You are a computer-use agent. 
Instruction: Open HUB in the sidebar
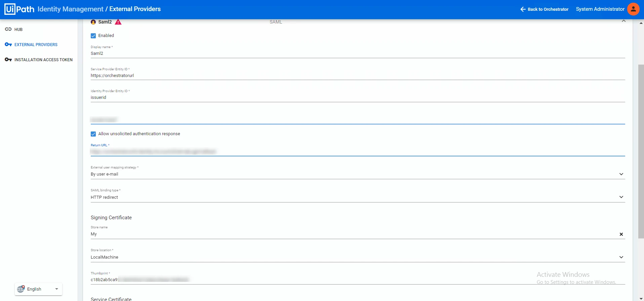coord(18,30)
